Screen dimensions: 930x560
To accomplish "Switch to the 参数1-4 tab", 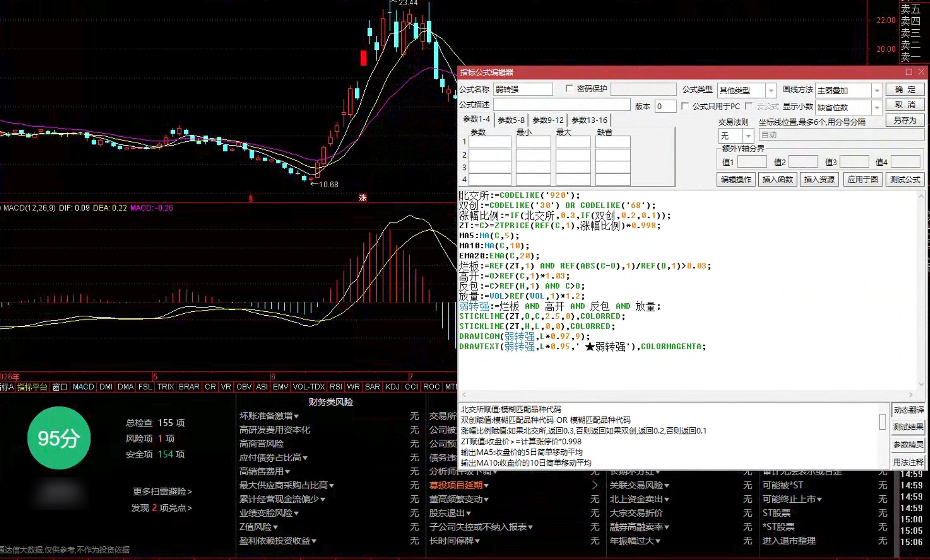I will [x=477, y=119].
